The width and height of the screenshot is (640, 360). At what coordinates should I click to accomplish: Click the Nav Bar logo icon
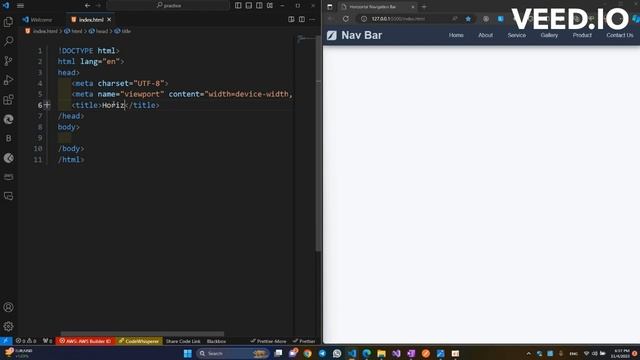tap(332, 36)
